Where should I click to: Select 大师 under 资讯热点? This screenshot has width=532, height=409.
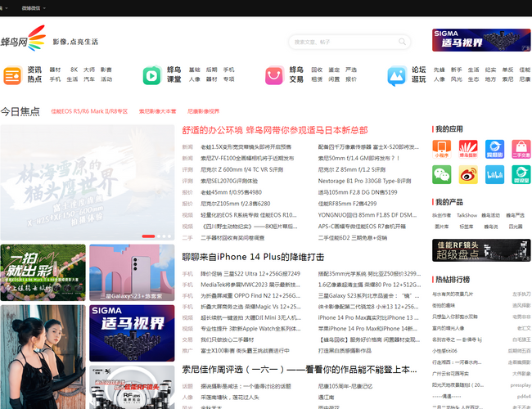point(89,70)
